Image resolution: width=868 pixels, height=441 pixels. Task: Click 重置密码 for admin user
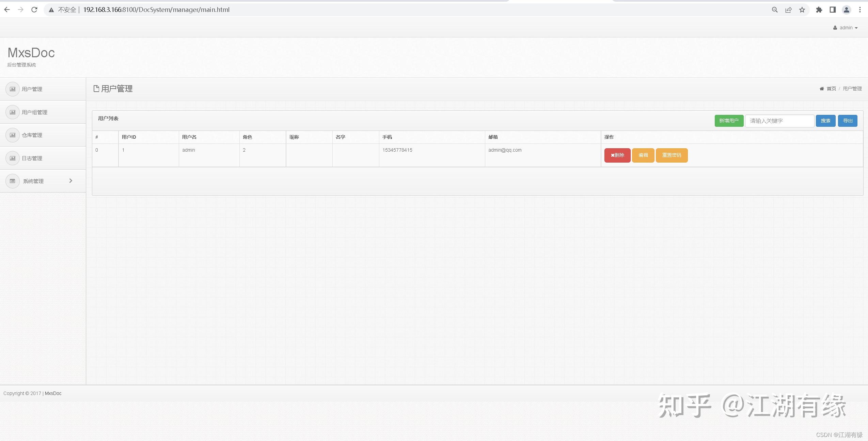(672, 155)
